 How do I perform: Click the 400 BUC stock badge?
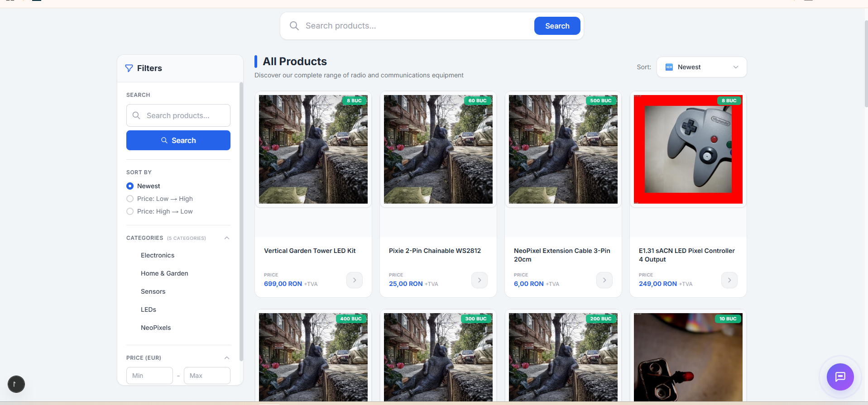351,319
